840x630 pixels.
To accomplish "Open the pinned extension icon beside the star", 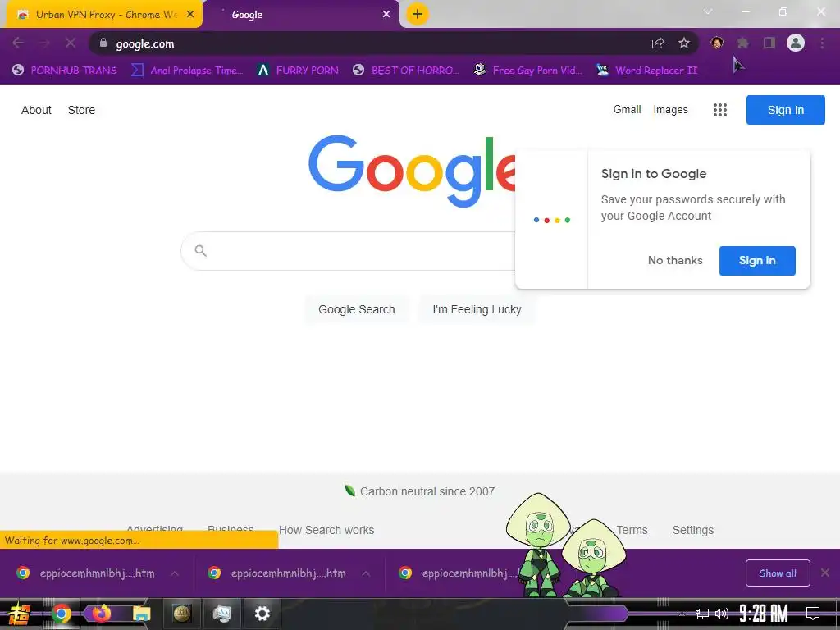I will [717, 43].
